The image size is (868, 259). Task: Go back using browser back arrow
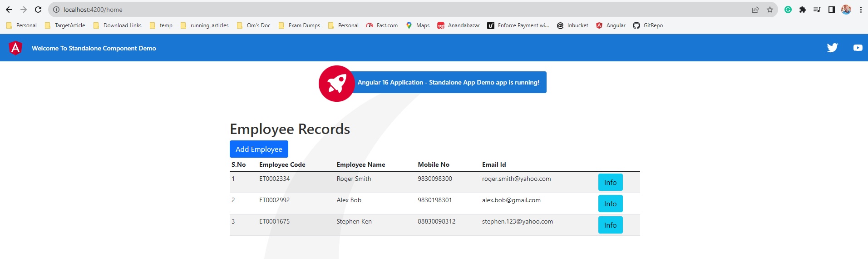9,10
